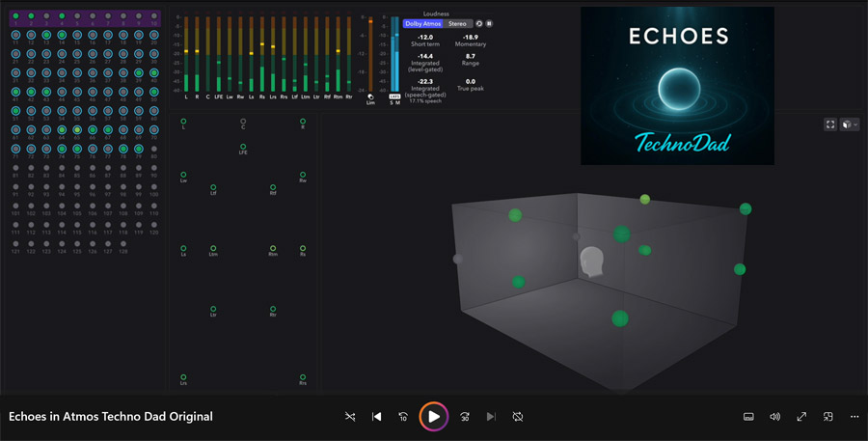Go to the next track
Screen dimensions: 868x441
click(x=491, y=417)
